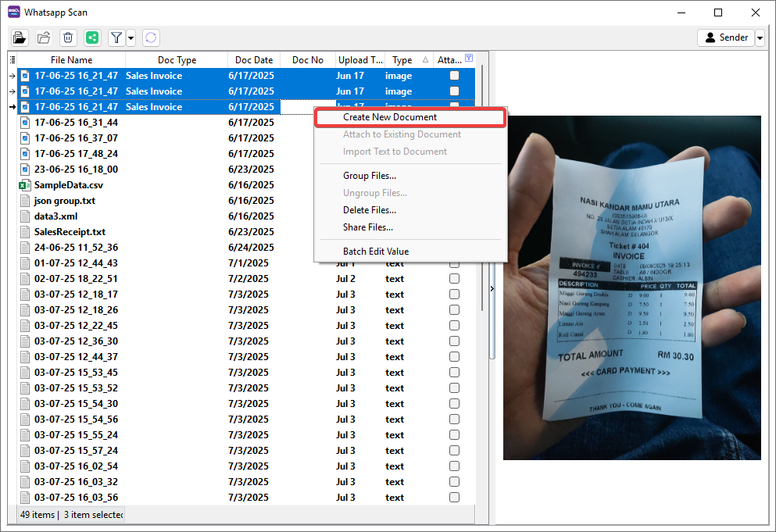
Task: Click the empty folder icon in toolbar
Action: 44,37
